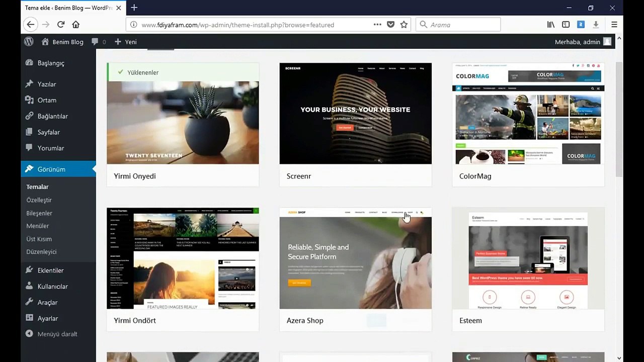Click the browser Forward arrow button
644x362 pixels.
pyautogui.click(x=46, y=25)
